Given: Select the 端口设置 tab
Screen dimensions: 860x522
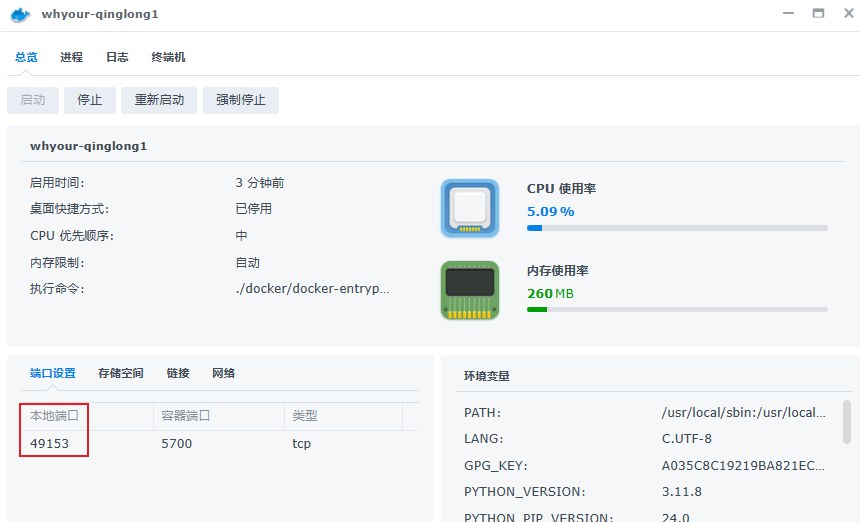Looking at the screenshot, I should point(52,373).
